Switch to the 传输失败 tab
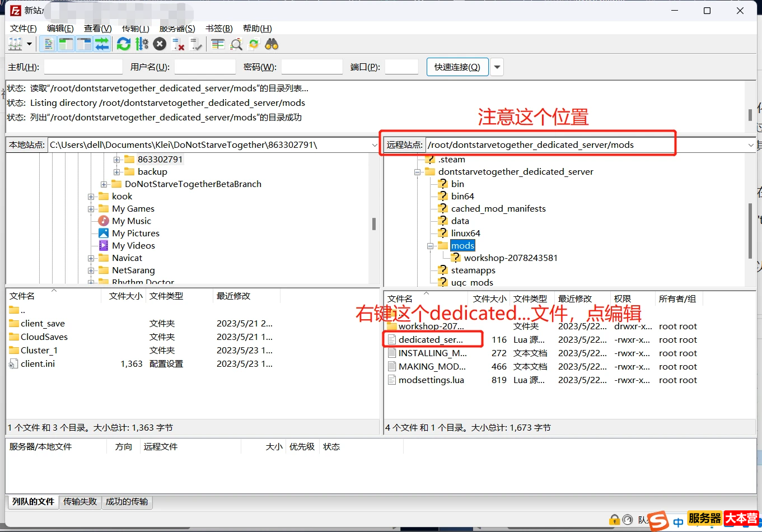The height and width of the screenshot is (532, 762). tap(80, 502)
